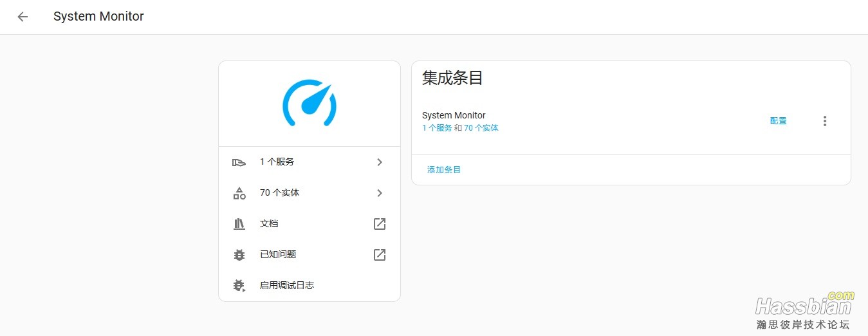The width and height of the screenshot is (868, 336).
Task: Click the books icon next to 文档
Action: 239,224
